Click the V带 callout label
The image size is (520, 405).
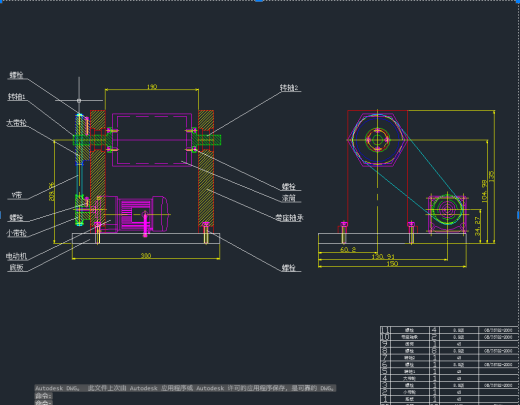tap(17, 195)
